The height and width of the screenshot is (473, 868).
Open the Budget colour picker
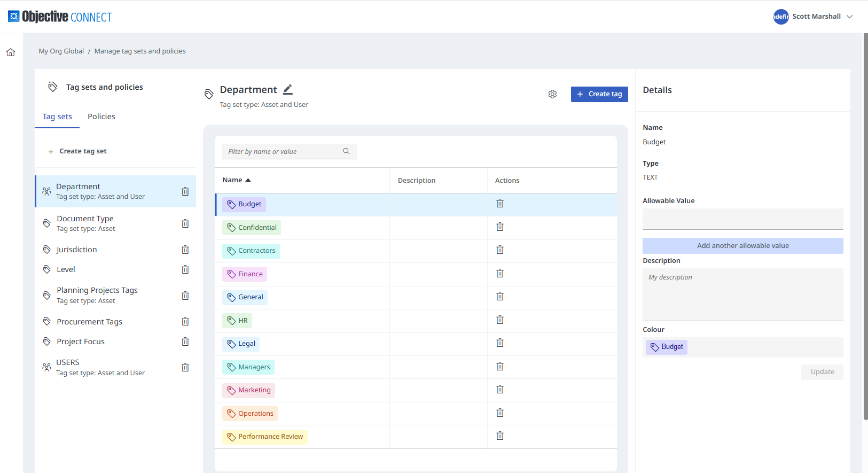[x=667, y=347]
